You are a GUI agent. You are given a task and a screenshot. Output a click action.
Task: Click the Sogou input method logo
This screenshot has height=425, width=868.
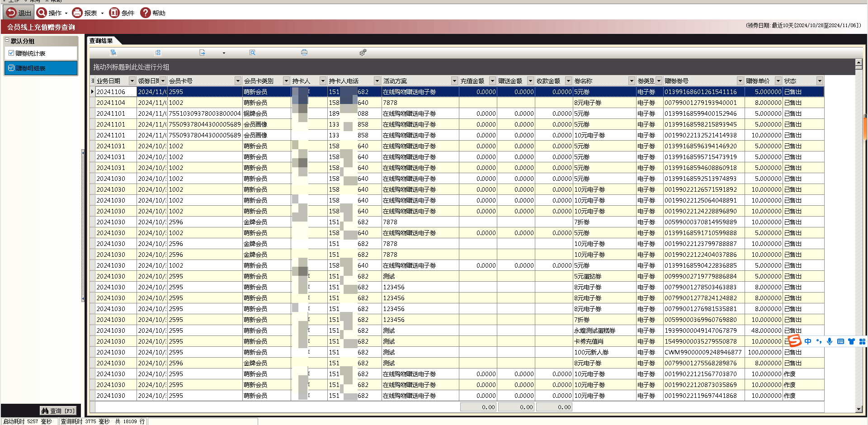pos(794,341)
